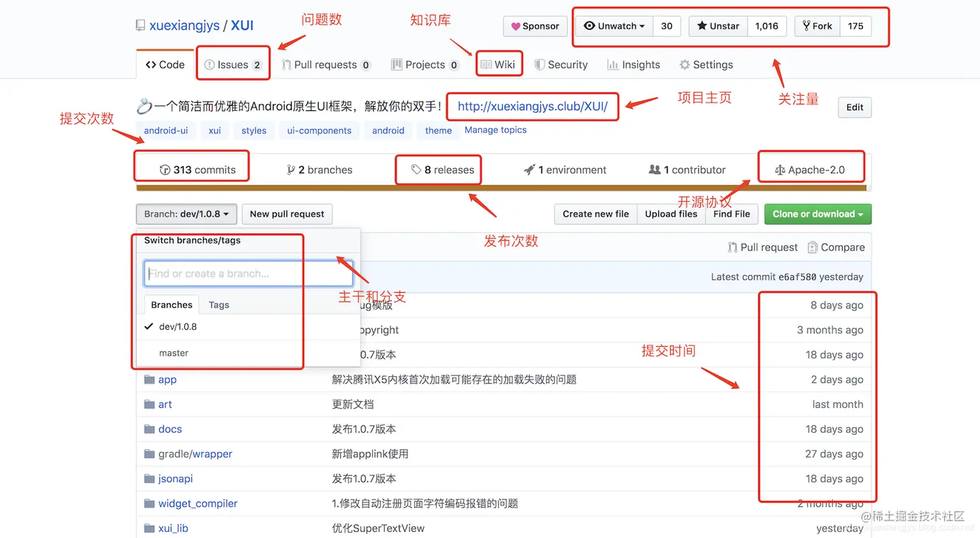The image size is (980, 538).
Task: Focus the Find or create a branch field
Action: [249, 274]
